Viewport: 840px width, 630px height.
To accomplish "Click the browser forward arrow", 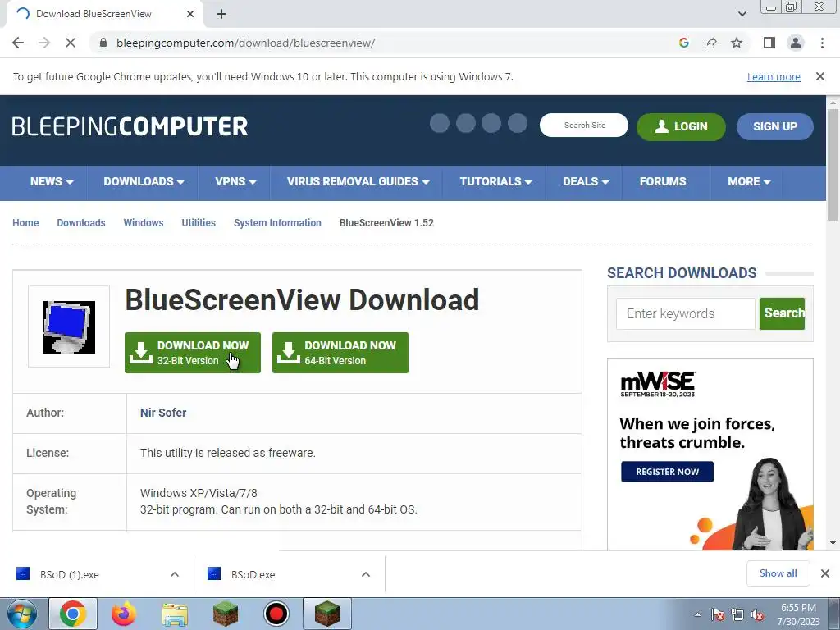I will click(44, 43).
